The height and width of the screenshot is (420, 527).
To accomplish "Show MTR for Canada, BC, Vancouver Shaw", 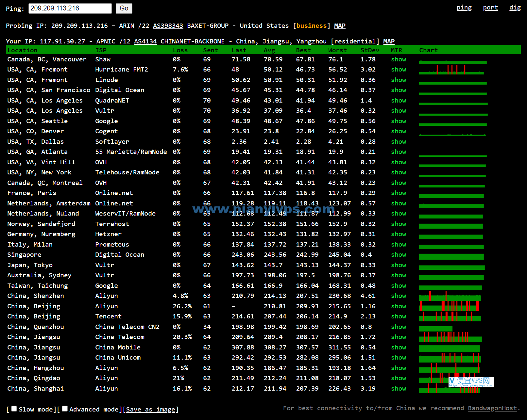I will tap(399, 59).
